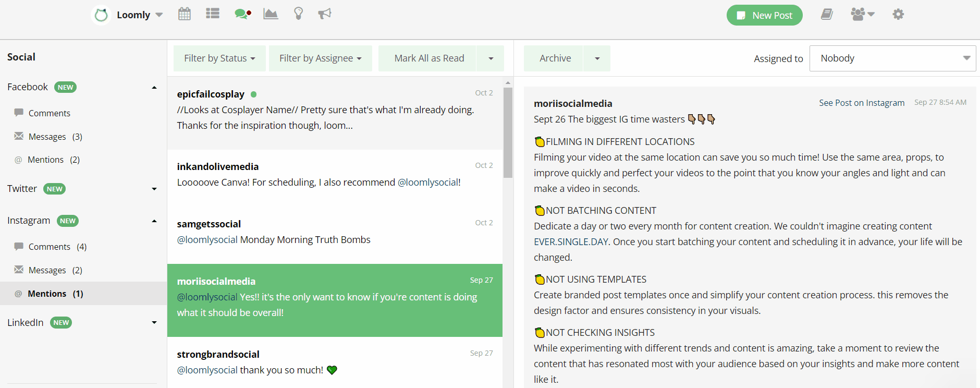980x388 pixels.
Task: Click the green heart emoji in strongbrandsocial message
Action: coord(332,370)
